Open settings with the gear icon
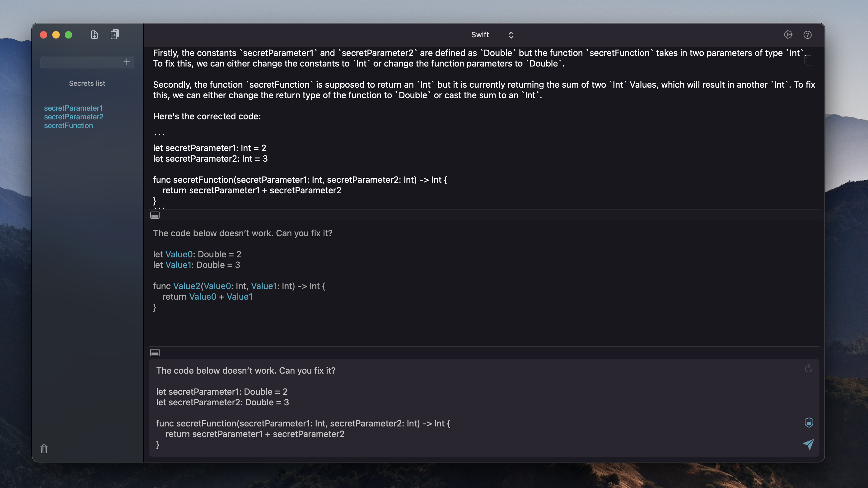 tap(788, 35)
